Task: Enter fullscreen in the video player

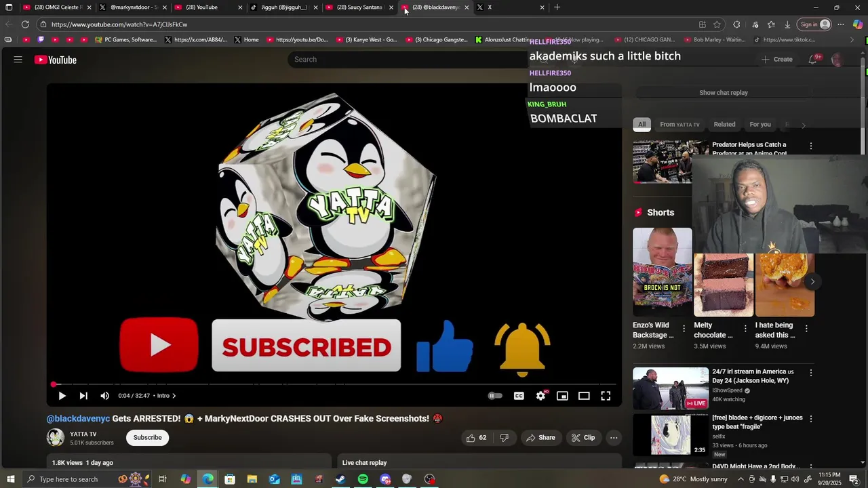Action: [606, 396]
